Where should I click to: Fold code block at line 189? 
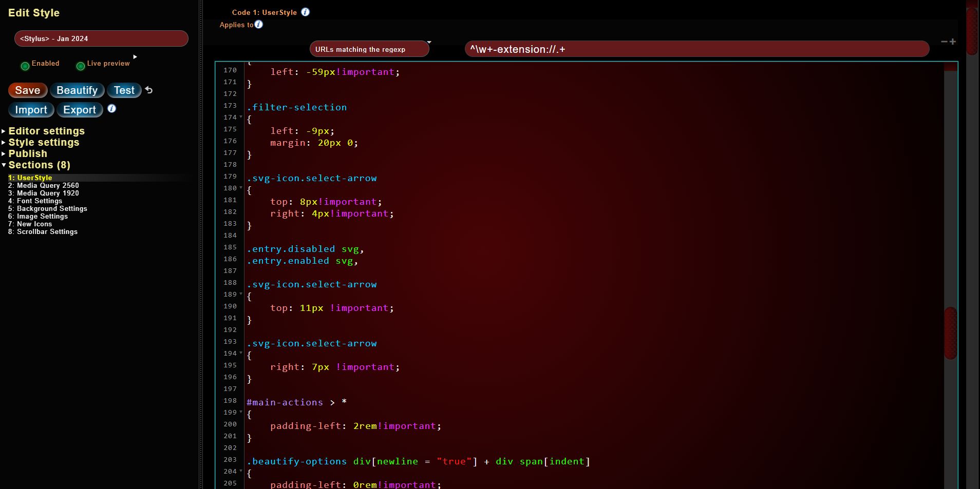pyautogui.click(x=241, y=294)
